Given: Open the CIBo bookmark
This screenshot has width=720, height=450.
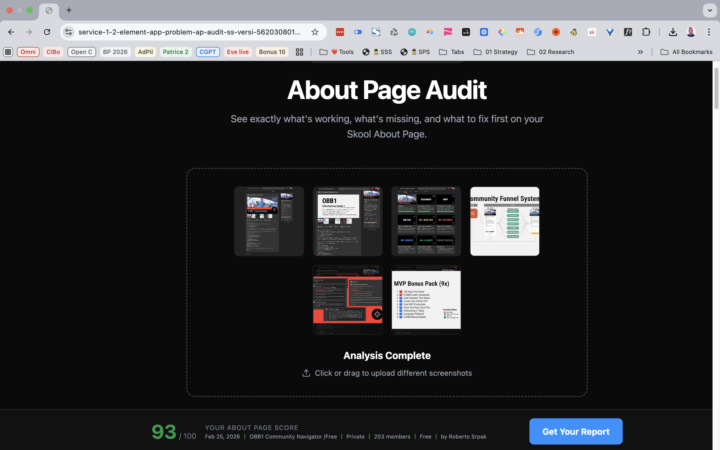Looking at the screenshot, I should tap(53, 52).
